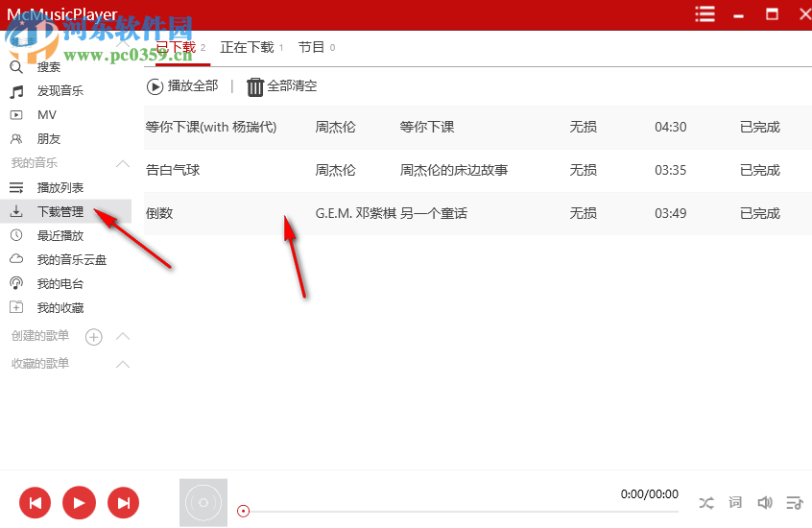Open main menu icon in title bar
Screen dimensions: 812x528
[x=705, y=14]
